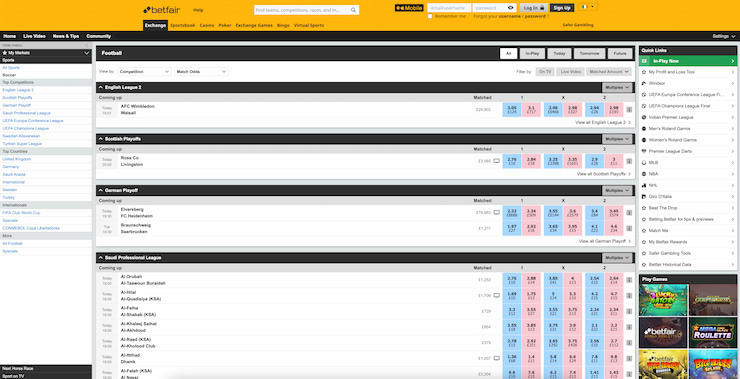
Task: Click 3.1 lay odds for AFC Wimbledon
Action: tap(531, 109)
